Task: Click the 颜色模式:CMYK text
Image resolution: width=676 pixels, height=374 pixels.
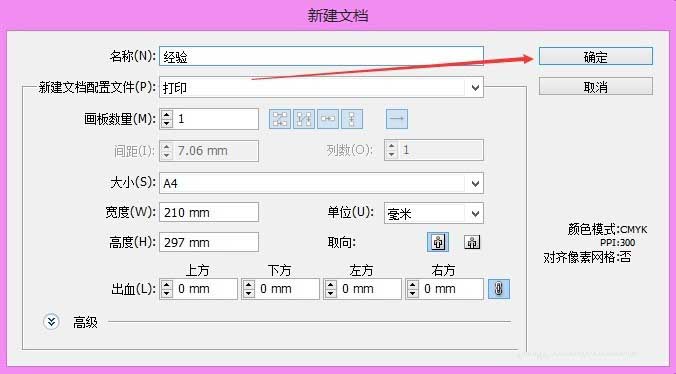Action: tap(607, 229)
